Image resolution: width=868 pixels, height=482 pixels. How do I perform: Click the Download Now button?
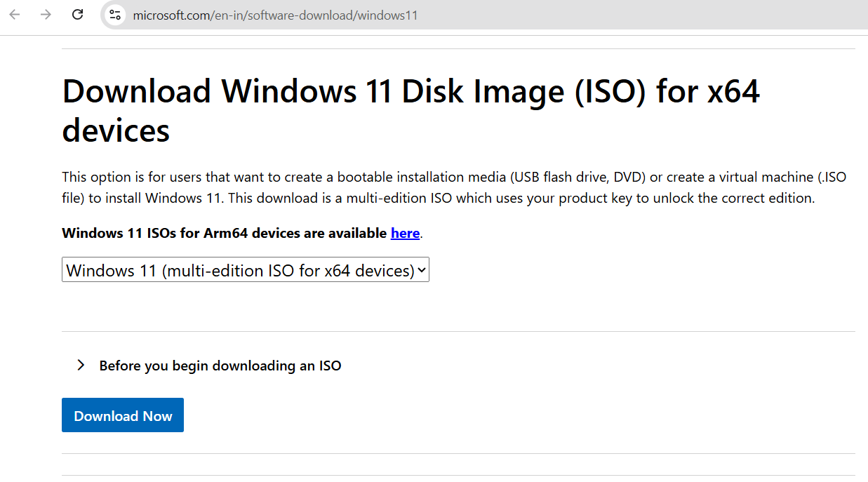122,415
